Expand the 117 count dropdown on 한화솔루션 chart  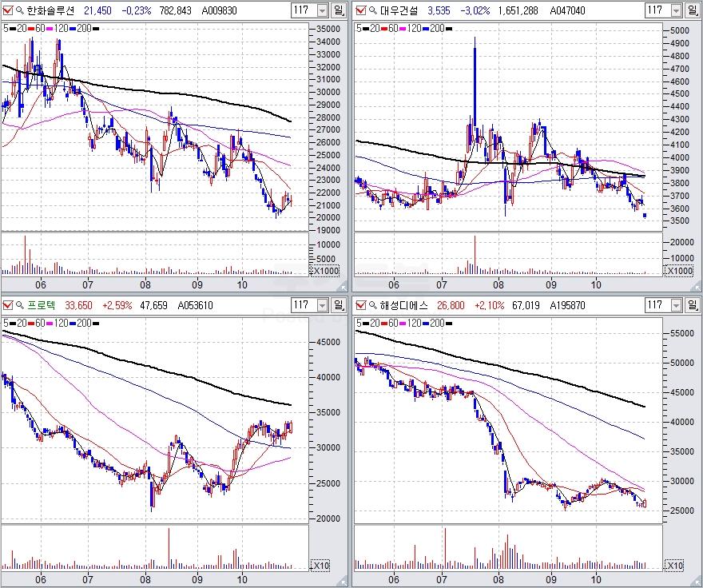click(x=322, y=10)
